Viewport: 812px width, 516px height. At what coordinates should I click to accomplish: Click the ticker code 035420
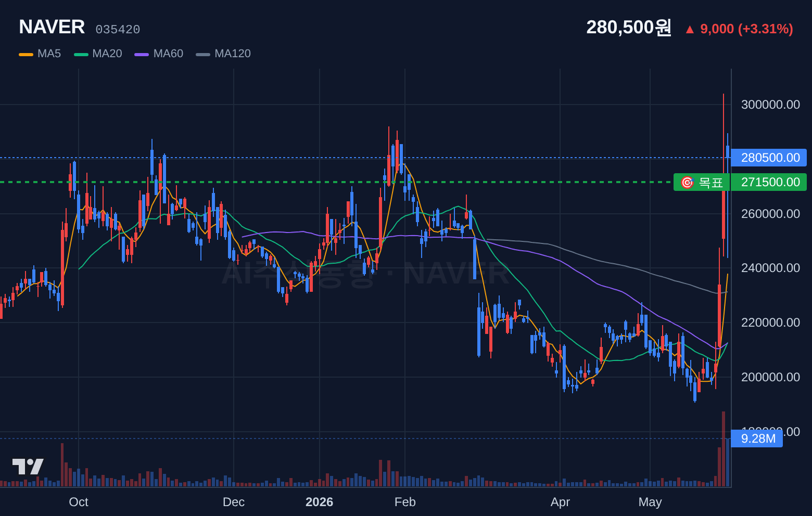(x=118, y=30)
